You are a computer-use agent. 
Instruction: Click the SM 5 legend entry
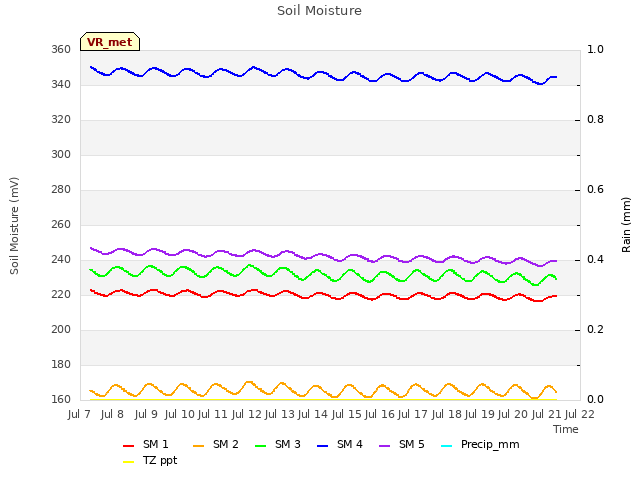(x=402, y=444)
